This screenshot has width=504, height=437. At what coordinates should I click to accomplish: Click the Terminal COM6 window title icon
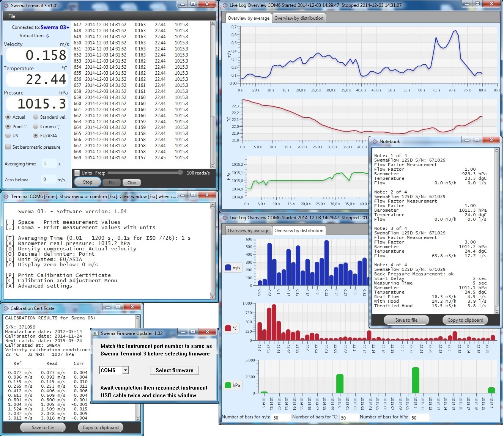6,196
